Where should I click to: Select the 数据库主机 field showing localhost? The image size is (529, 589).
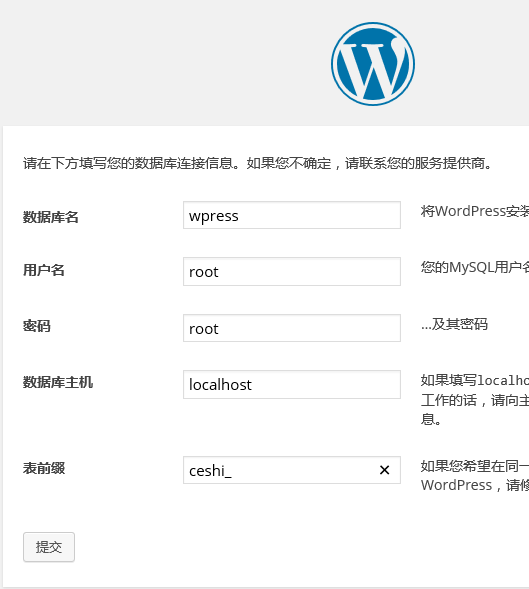click(292, 384)
